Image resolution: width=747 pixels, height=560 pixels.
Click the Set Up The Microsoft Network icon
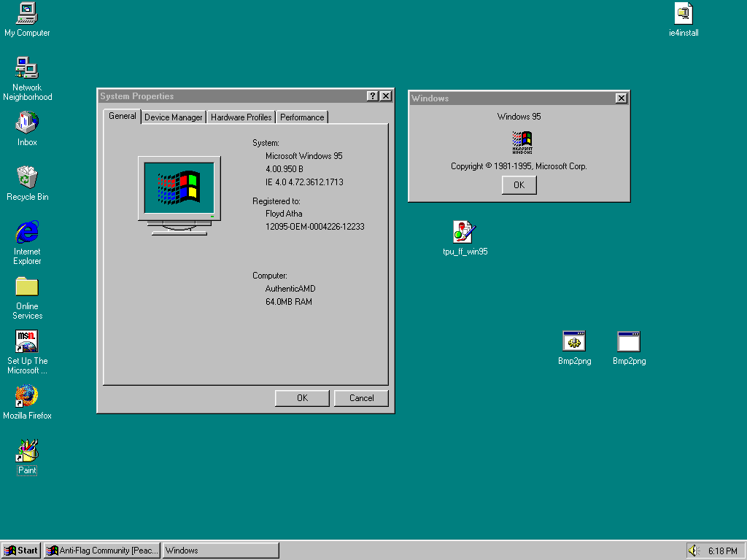(27, 341)
